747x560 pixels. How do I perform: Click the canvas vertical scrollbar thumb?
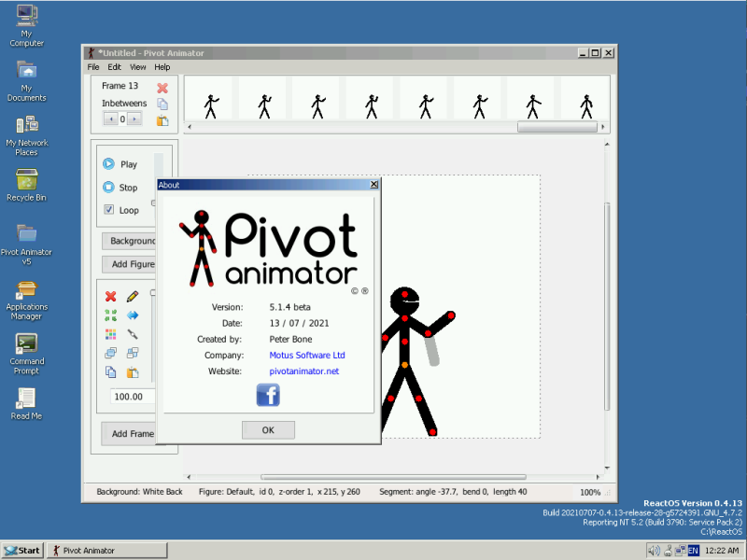[607, 306]
